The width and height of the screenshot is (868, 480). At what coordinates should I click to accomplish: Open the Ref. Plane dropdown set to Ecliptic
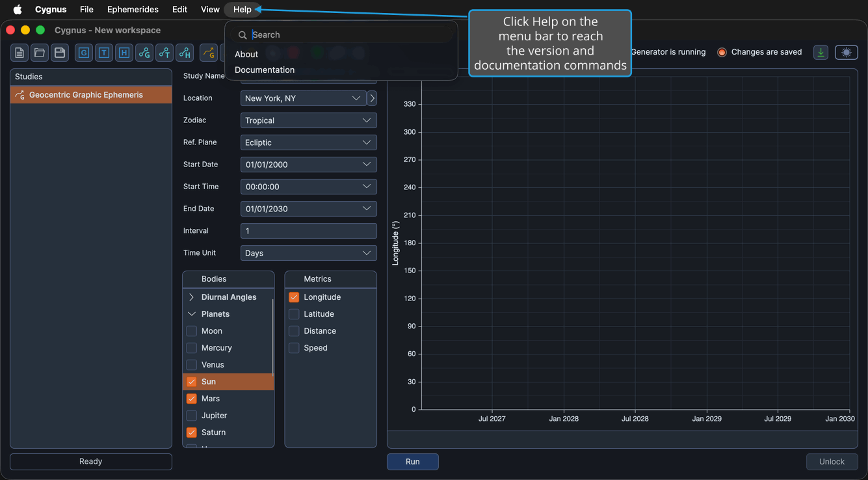coord(309,142)
